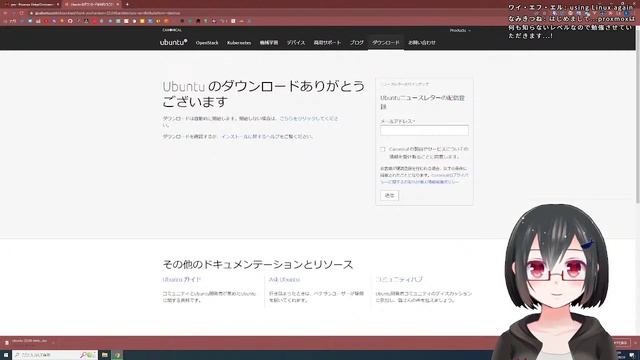640x360 pixels.
Task: Open the お問い合わせ menu item
Action: click(x=422, y=42)
